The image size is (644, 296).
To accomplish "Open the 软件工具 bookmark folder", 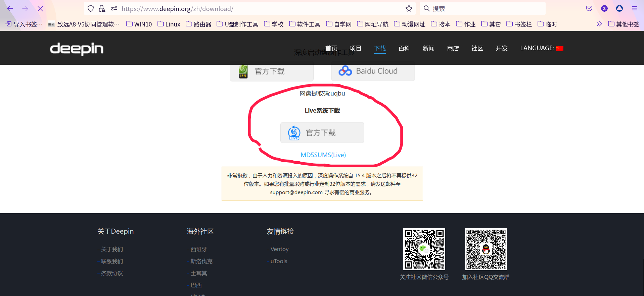I will (x=305, y=24).
